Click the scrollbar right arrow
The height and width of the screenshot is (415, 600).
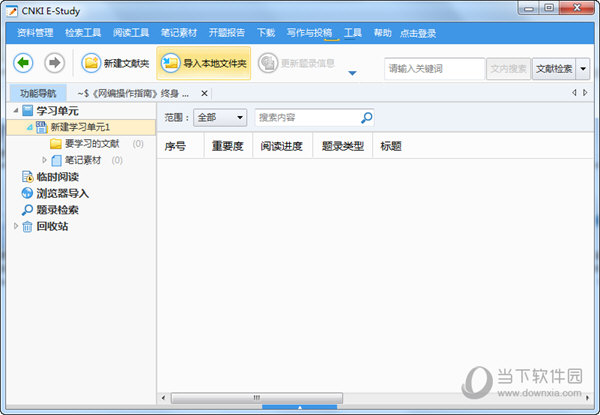coord(588,398)
